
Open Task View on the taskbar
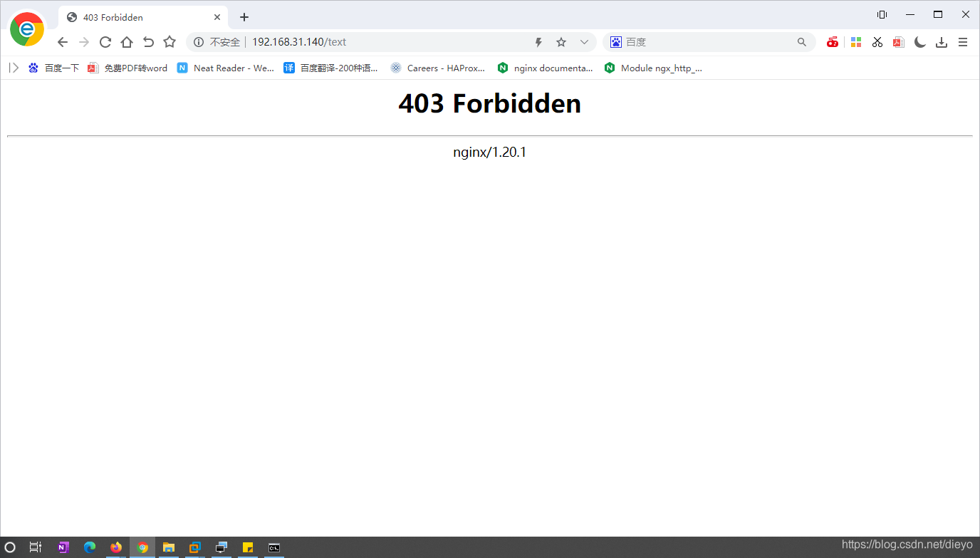[36, 547]
